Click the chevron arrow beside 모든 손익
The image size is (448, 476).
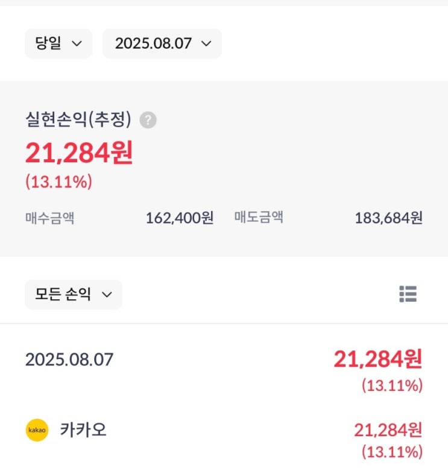(107, 294)
